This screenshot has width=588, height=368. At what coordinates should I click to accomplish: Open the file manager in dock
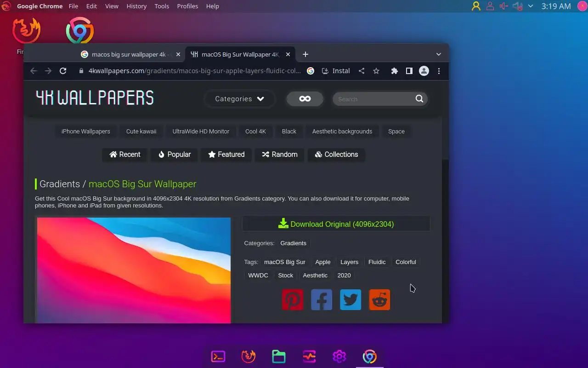click(279, 356)
